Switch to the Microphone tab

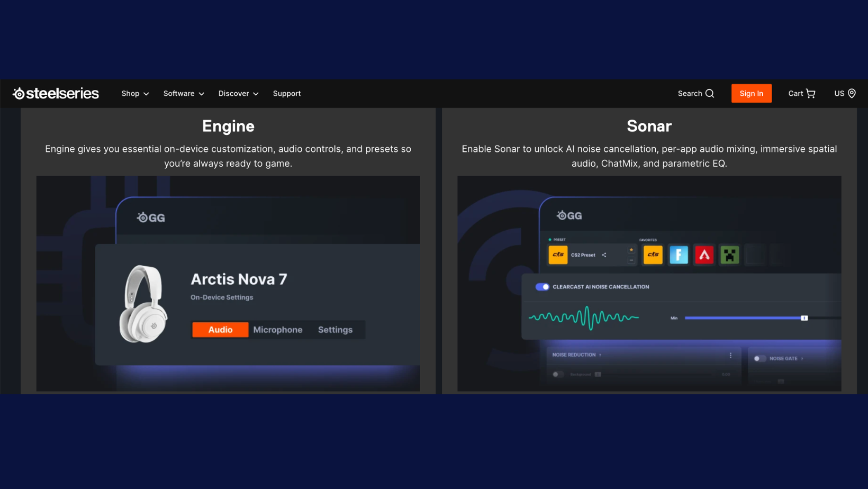pyautogui.click(x=278, y=330)
